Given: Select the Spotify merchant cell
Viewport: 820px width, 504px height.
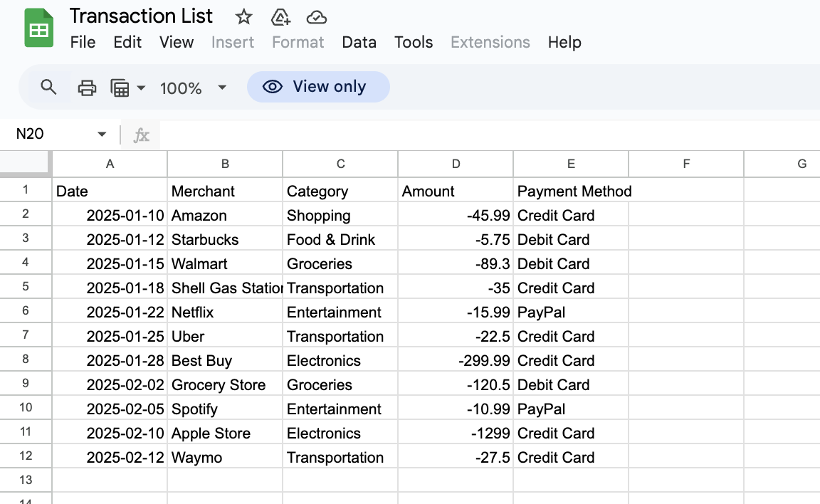Looking at the screenshot, I should [x=225, y=409].
